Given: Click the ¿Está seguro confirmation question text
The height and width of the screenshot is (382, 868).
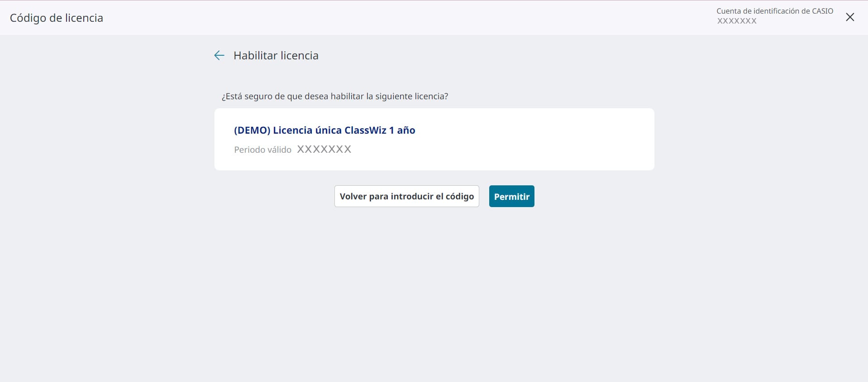Looking at the screenshot, I should click(x=334, y=96).
